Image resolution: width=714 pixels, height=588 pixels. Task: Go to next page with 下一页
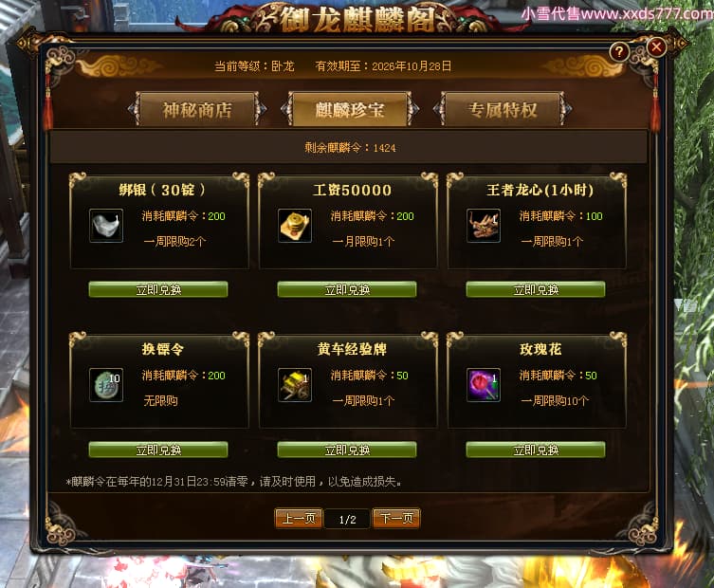(x=396, y=519)
